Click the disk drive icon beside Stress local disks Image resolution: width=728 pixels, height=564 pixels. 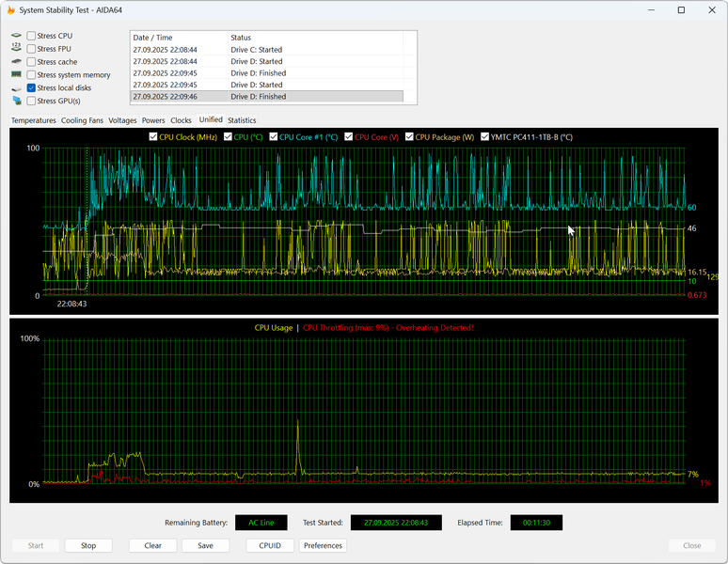click(x=16, y=88)
